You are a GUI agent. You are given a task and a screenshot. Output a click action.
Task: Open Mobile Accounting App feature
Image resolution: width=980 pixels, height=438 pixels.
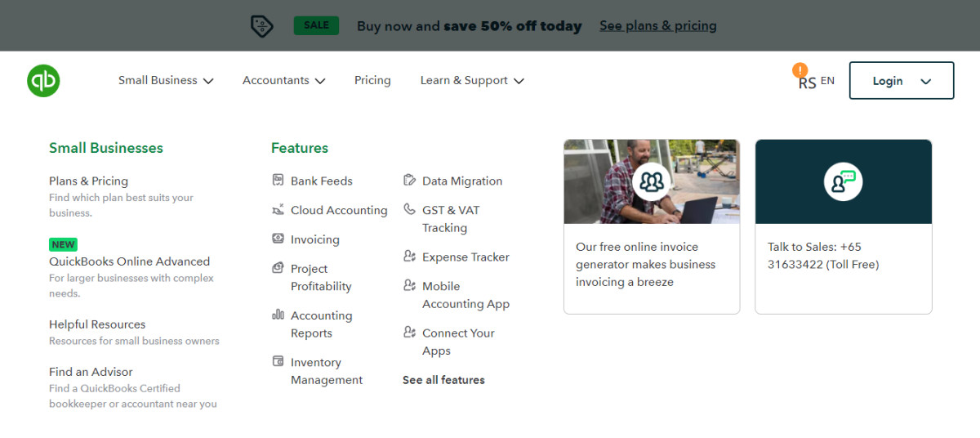(465, 295)
